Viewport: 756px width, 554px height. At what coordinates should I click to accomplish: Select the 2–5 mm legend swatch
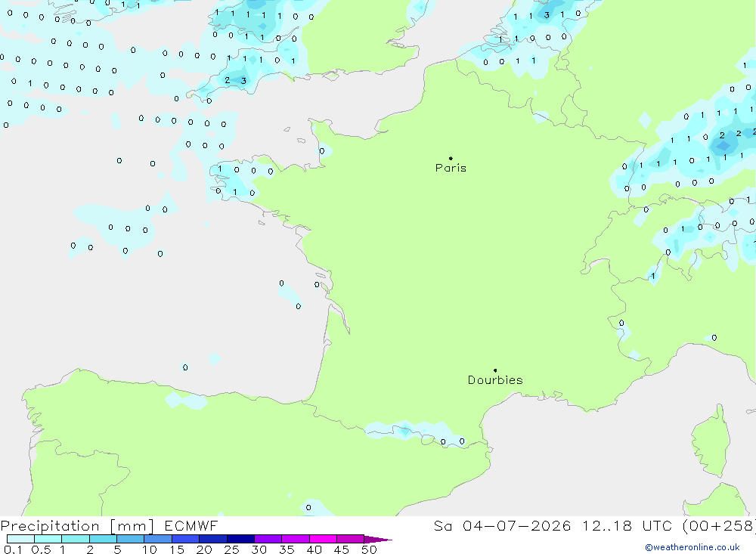(103, 539)
